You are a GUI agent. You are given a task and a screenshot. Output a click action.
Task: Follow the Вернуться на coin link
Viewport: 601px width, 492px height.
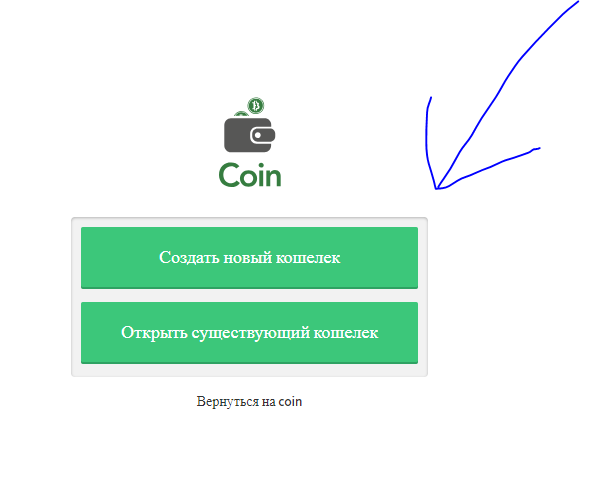tap(249, 402)
